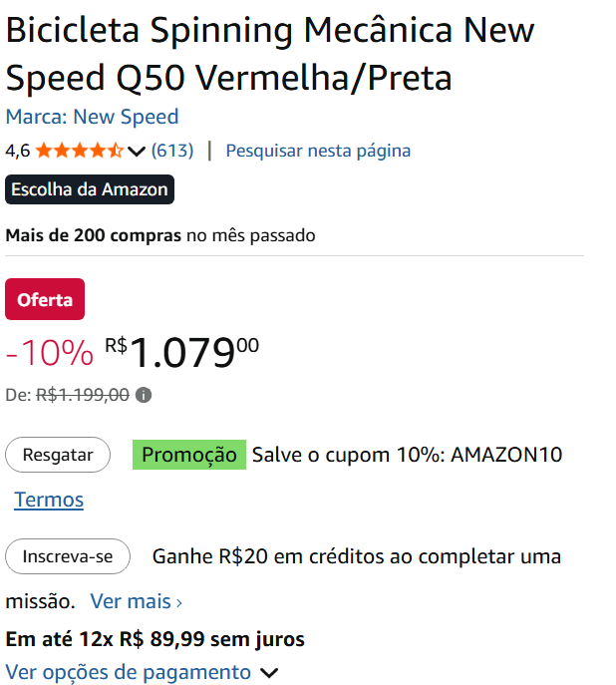Expand Ver opções de pagamento chevron
This screenshot has width=616, height=685.
[268, 673]
